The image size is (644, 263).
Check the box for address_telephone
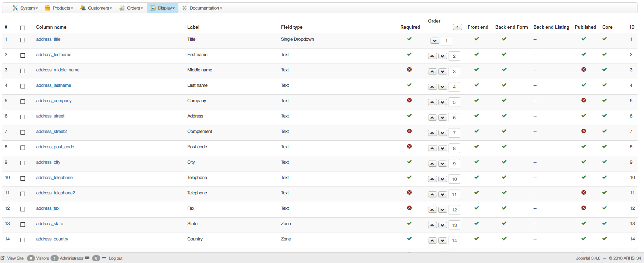click(x=23, y=178)
